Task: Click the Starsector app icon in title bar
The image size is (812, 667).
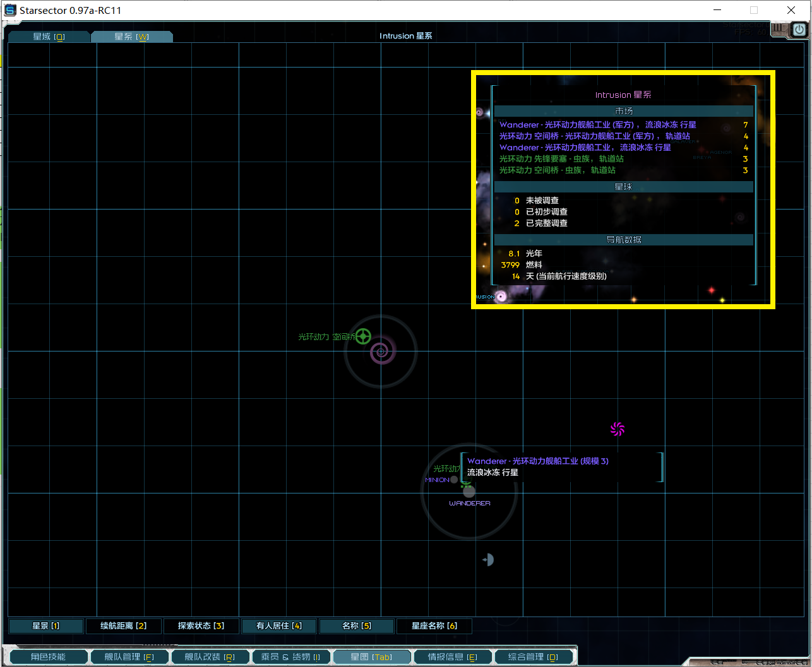Action: [10, 10]
